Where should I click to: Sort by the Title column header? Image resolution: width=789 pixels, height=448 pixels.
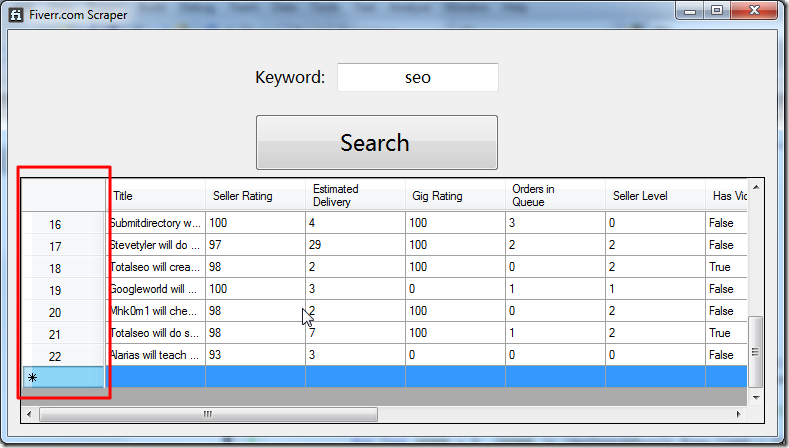tap(155, 195)
